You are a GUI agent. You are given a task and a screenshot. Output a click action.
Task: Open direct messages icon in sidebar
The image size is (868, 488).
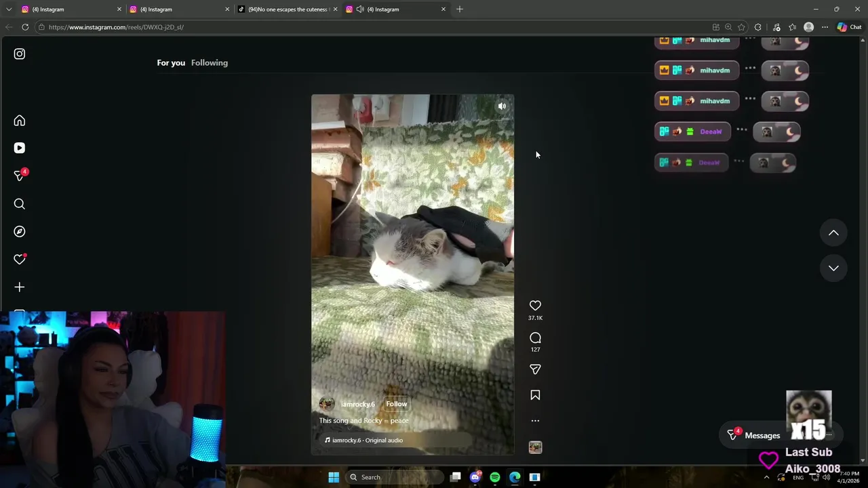20,176
